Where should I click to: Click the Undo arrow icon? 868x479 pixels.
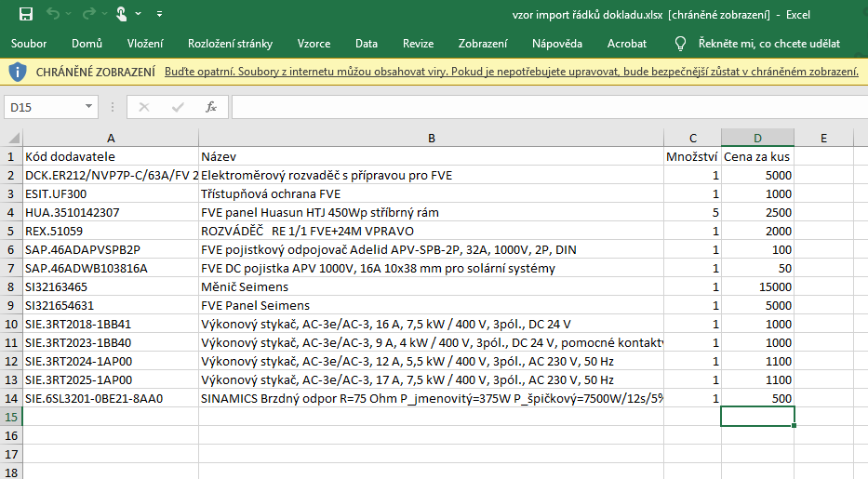(53, 13)
